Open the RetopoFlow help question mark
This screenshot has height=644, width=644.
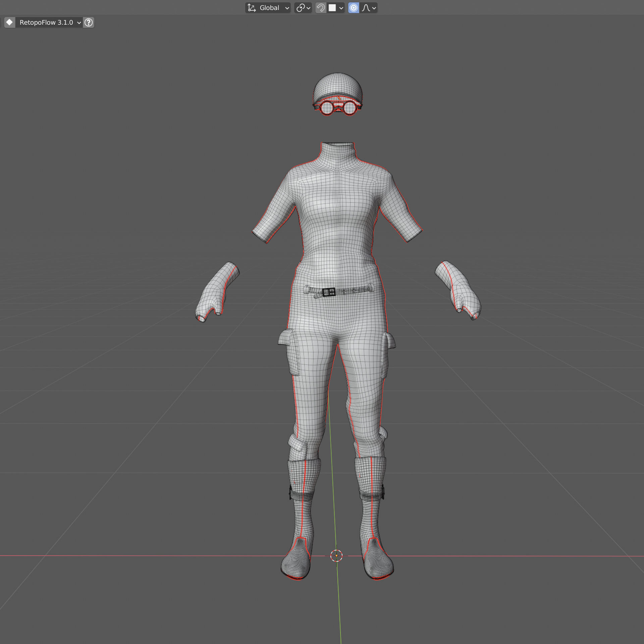[89, 22]
